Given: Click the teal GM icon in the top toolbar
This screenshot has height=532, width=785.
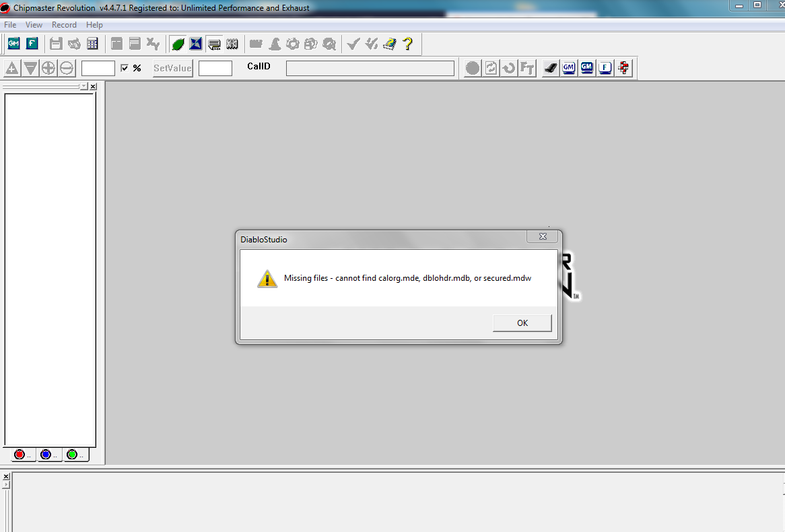Looking at the screenshot, I should [13, 44].
